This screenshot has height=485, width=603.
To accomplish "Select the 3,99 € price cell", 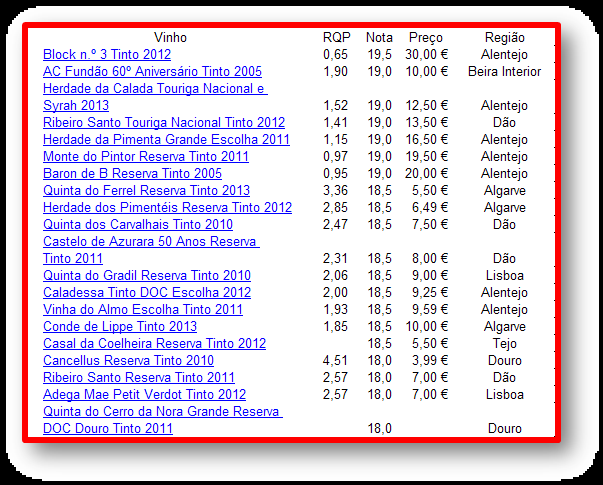I will click(x=430, y=361).
